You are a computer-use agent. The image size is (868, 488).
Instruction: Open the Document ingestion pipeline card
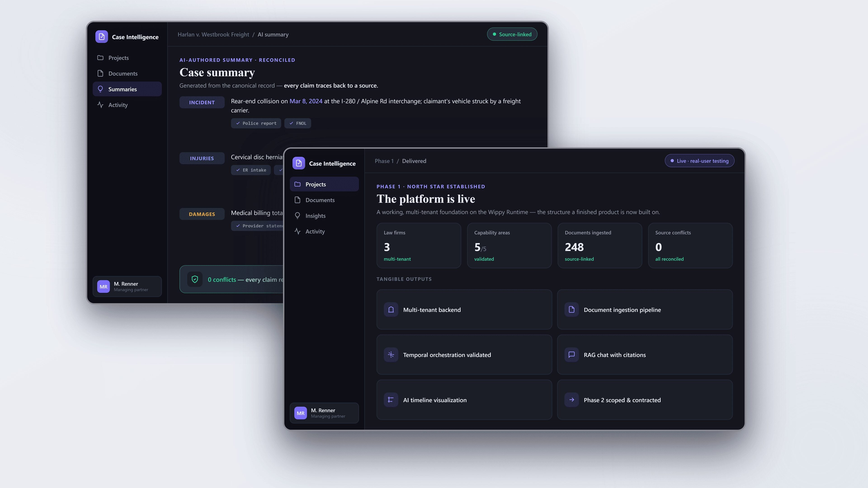coord(645,310)
